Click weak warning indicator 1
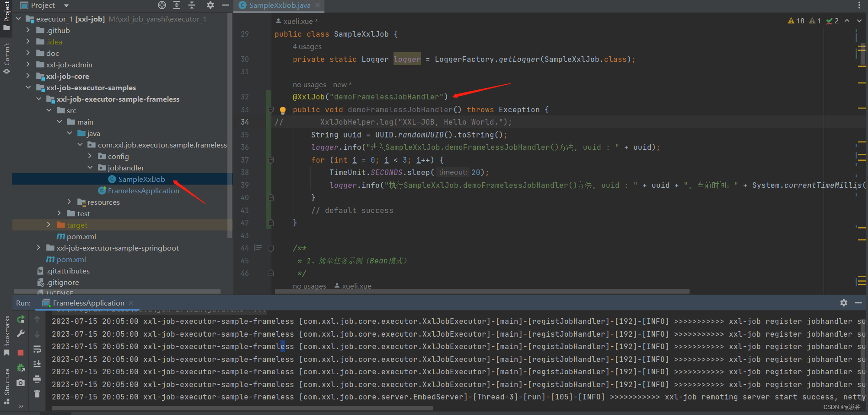The height and width of the screenshot is (415, 868). (815, 21)
